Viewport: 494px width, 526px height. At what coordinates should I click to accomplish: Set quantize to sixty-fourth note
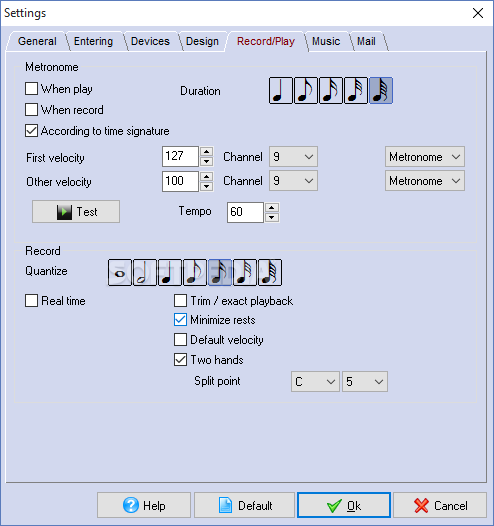tap(270, 272)
